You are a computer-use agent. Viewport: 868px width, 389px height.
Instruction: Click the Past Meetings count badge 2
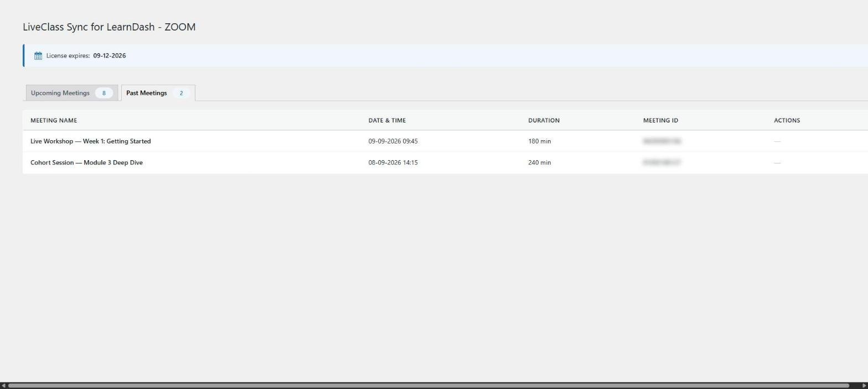click(181, 93)
